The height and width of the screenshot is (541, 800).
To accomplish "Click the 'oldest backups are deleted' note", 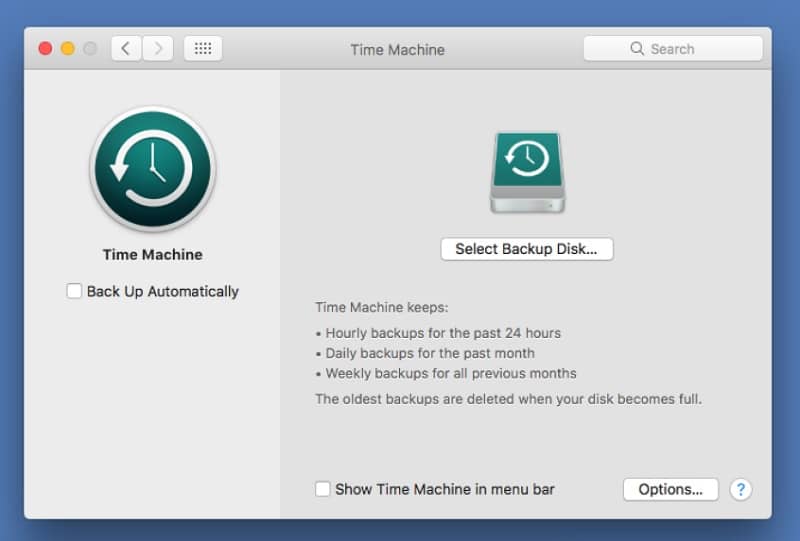I will (x=509, y=399).
